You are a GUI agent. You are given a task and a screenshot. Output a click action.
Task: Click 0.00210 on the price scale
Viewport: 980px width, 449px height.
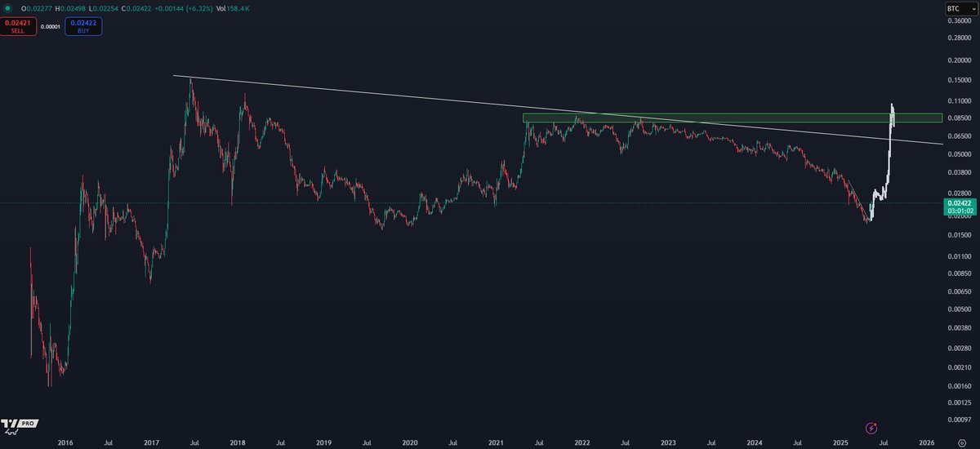[x=958, y=367]
